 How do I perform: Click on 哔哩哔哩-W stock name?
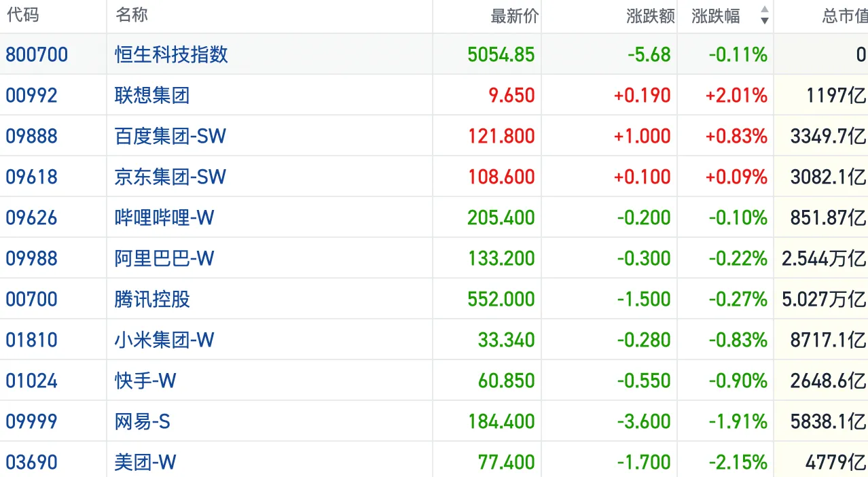click(x=164, y=217)
